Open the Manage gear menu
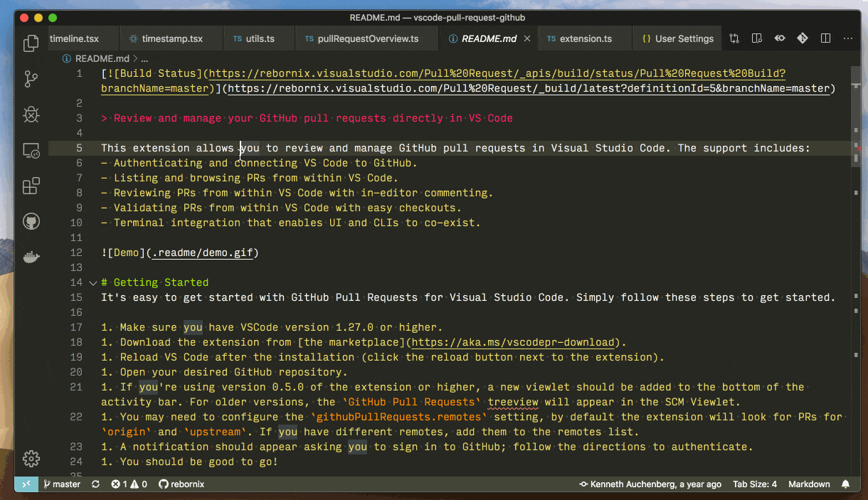 click(x=31, y=458)
